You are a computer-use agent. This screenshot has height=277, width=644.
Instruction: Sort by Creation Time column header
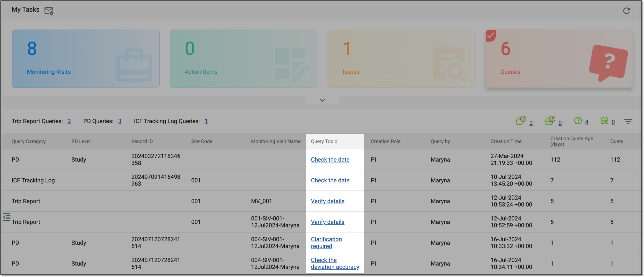pos(506,141)
